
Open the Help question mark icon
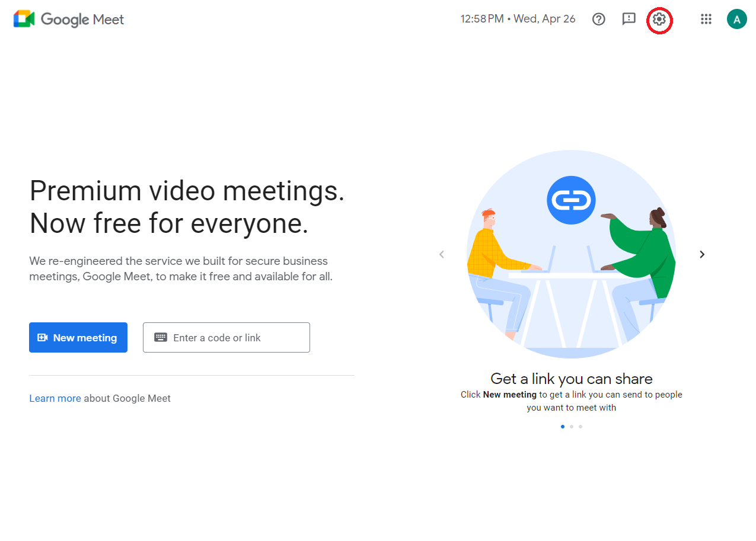coord(599,20)
